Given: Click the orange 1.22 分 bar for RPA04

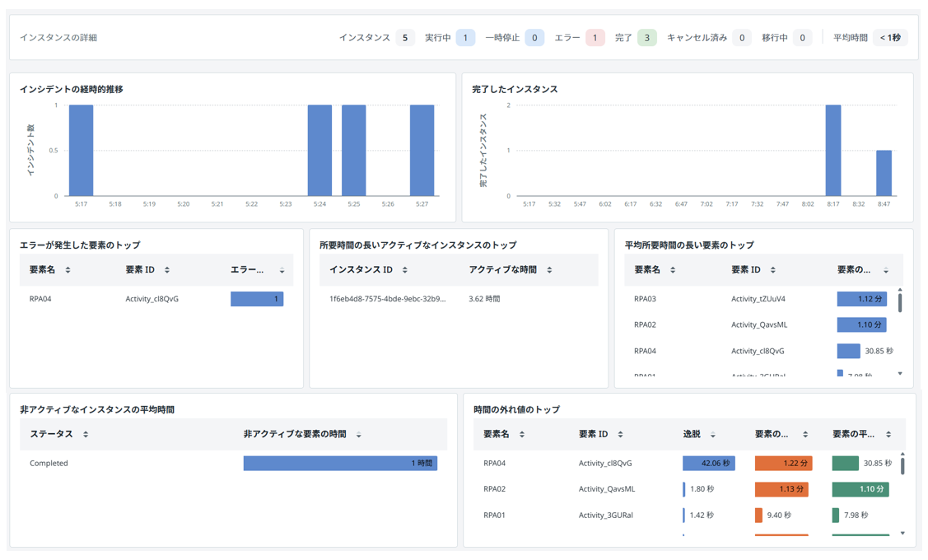Looking at the screenshot, I should [783, 464].
